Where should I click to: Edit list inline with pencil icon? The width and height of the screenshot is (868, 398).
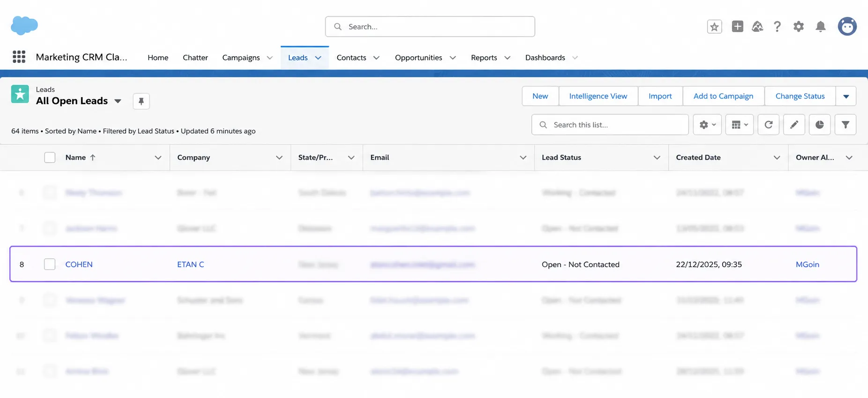pos(794,125)
